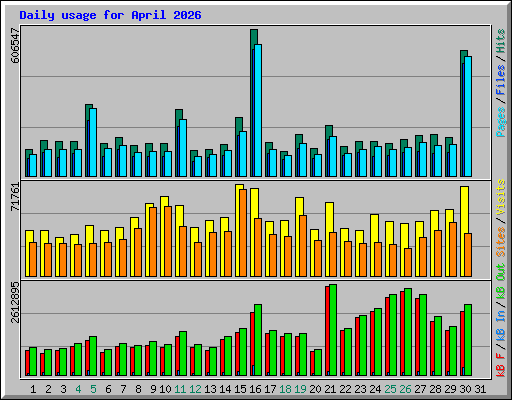The image size is (512, 400).
Task: Select day label 30 on the x-axis
Action: [x=465, y=389]
